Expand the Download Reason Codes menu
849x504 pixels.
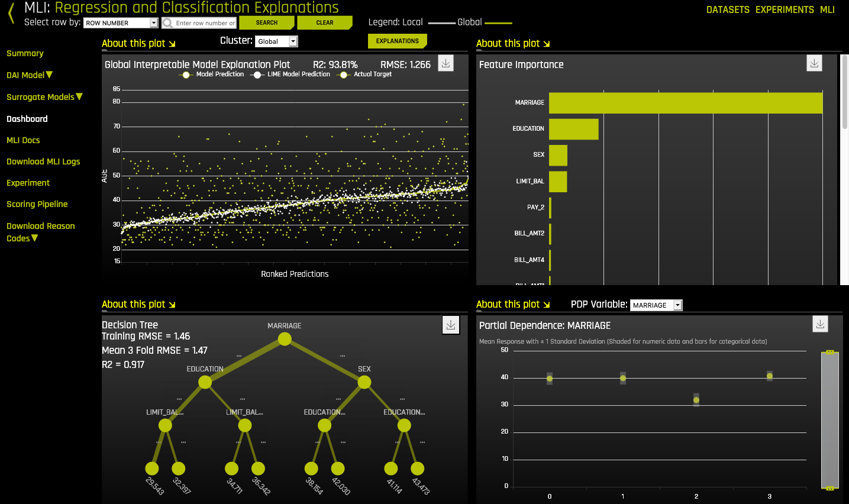tap(40, 232)
